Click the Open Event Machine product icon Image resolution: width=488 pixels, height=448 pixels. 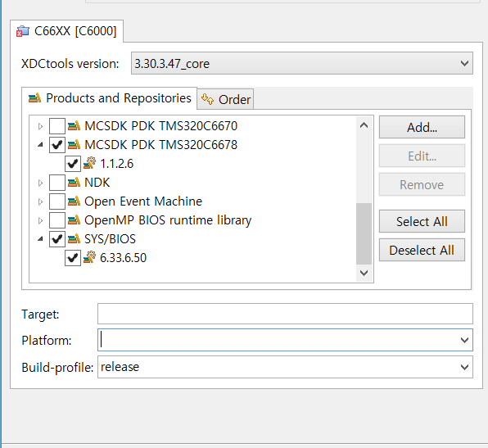pyautogui.click(x=74, y=201)
